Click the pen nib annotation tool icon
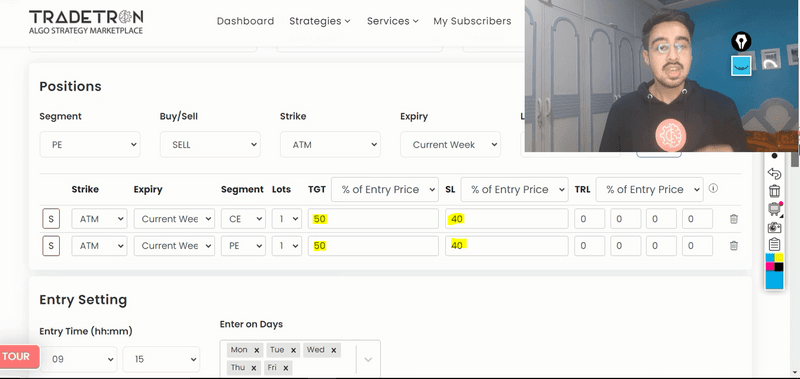Screen dimensions: 800x379 (x=741, y=41)
